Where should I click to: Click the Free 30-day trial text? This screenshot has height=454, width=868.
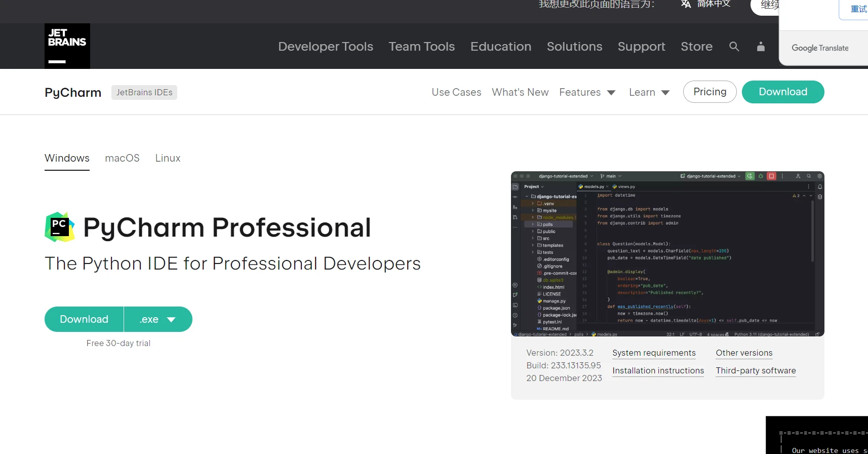click(119, 343)
